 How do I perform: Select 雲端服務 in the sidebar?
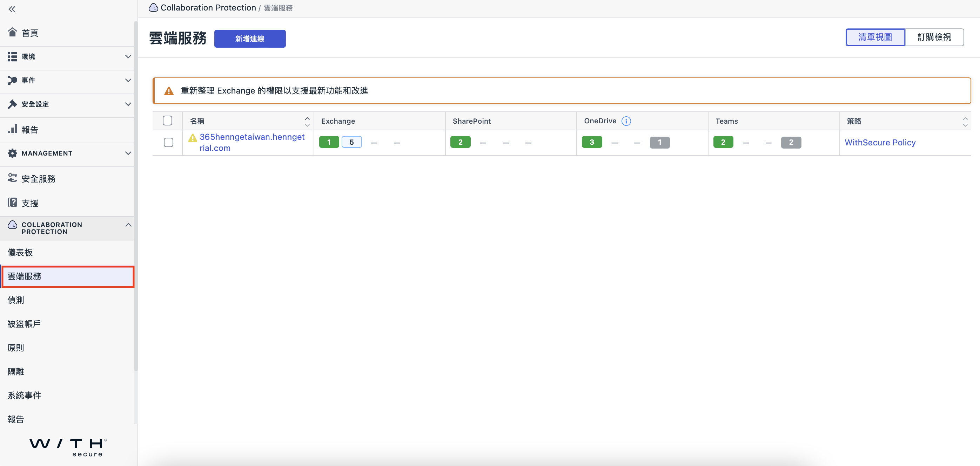point(68,276)
